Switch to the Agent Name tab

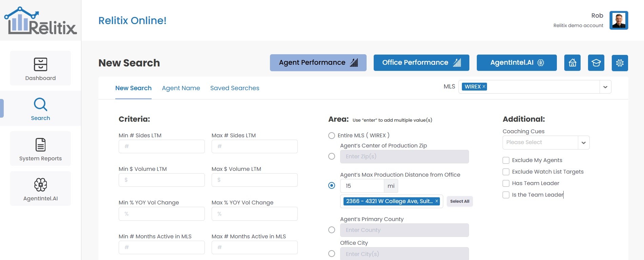pyautogui.click(x=181, y=88)
